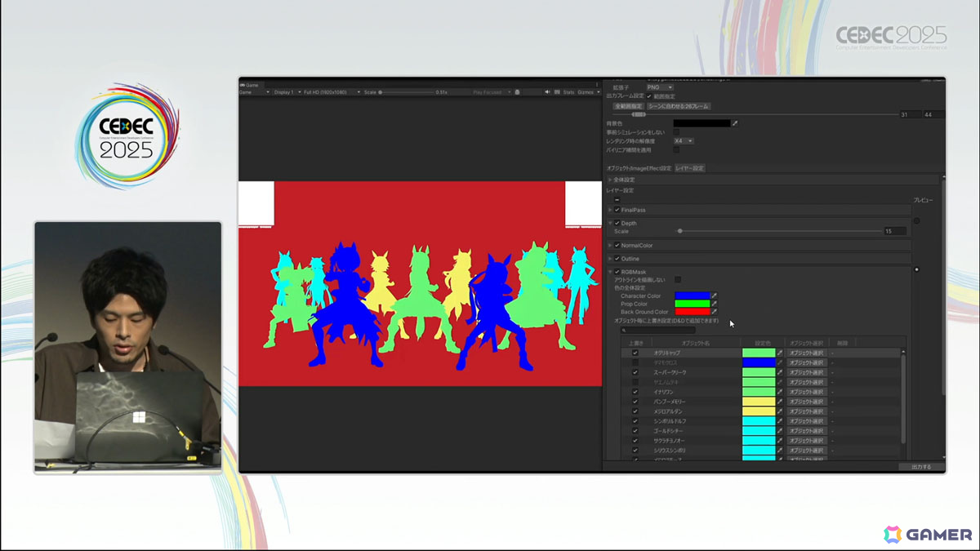The image size is (980, 551).
Task: Open the Game view mode dropdown
Action: (255, 92)
